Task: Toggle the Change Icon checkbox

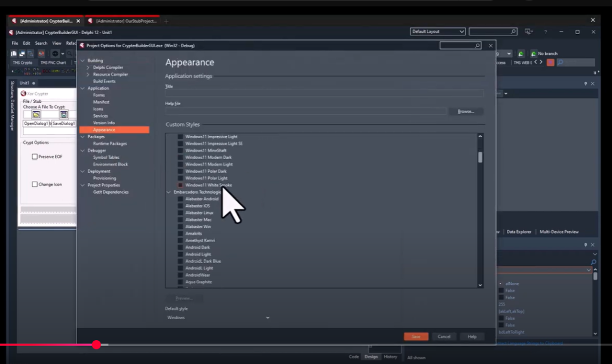Action: pos(35,184)
